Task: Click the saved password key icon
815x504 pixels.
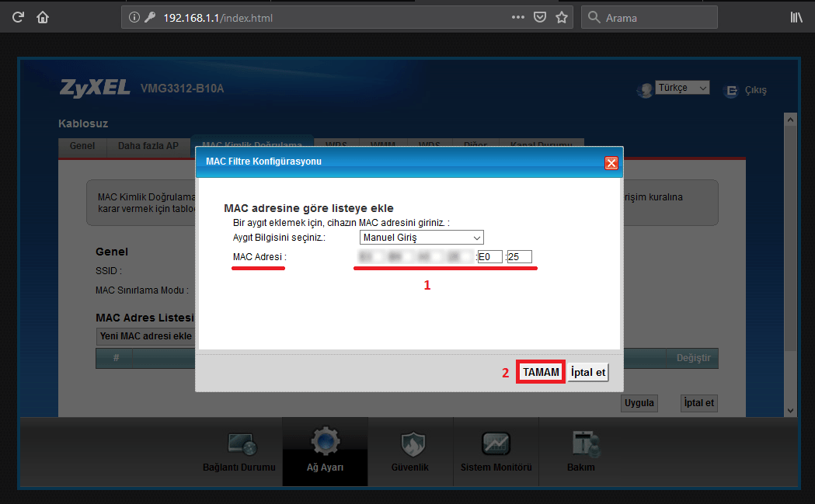Action: 150,18
